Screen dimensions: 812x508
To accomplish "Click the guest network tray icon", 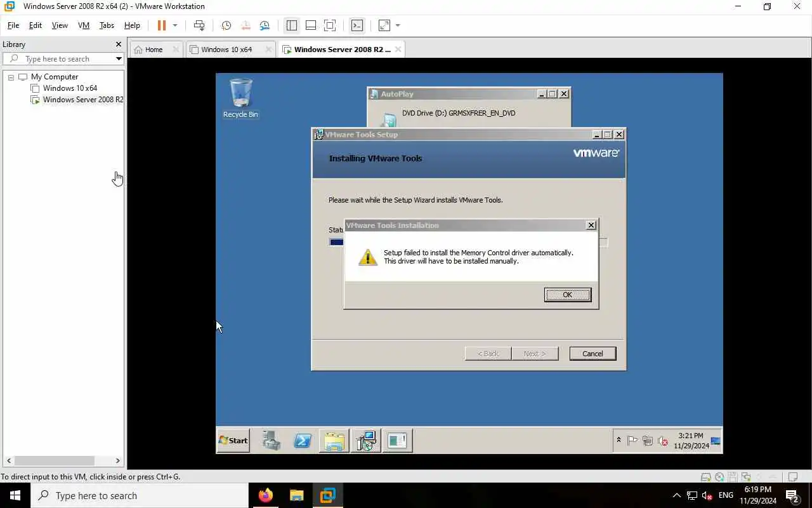I will point(648,441).
